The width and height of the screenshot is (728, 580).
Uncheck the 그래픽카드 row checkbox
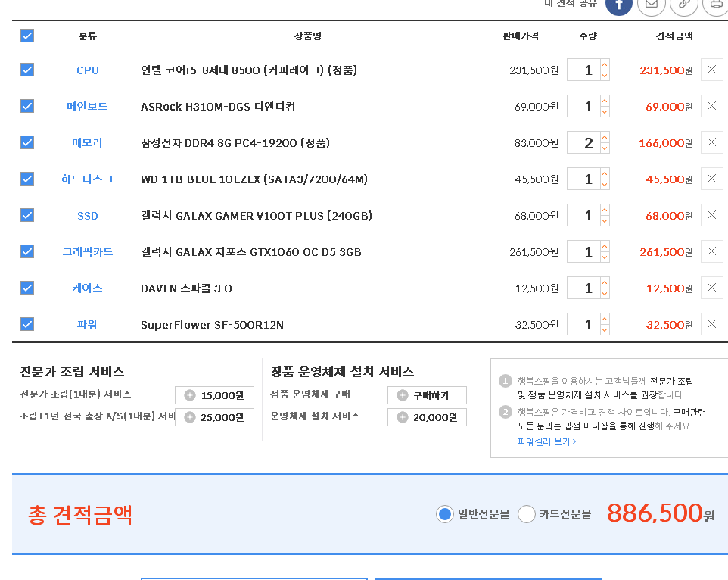(27, 251)
